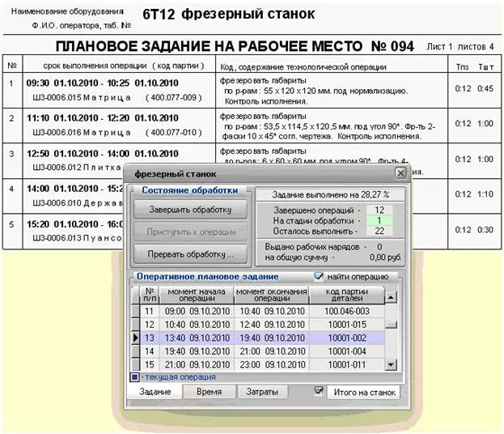Toggle the Итого на станок checkbox

pyautogui.click(x=318, y=391)
